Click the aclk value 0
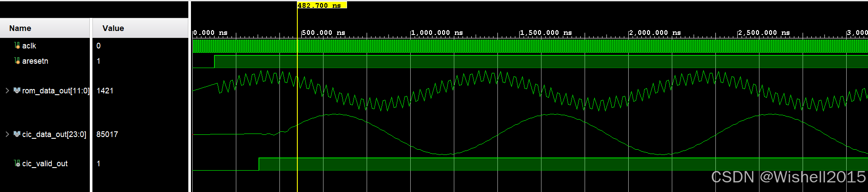This screenshot has width=868, height=192. click(x=99, y=46)
